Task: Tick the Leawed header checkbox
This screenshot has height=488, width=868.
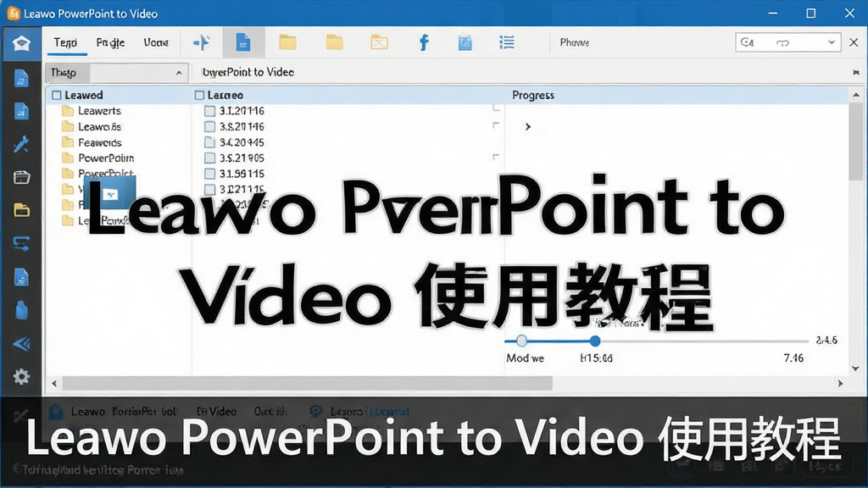Action: click(x=57, y=95)
